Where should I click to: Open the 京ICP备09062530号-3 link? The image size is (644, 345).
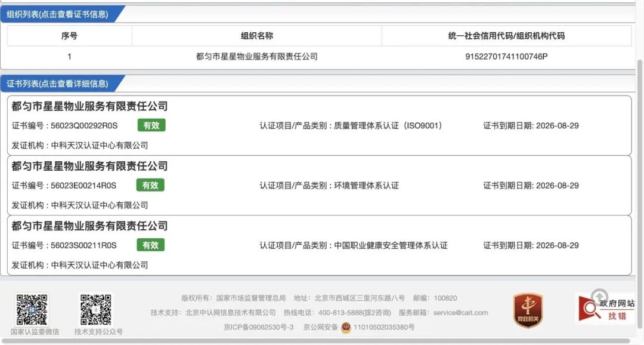259,327
